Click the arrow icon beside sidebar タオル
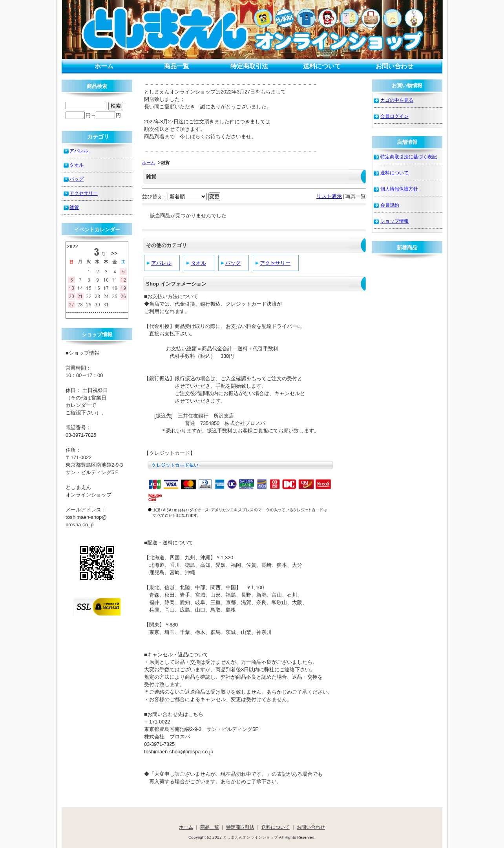The width and height of the screenshot is (504, 848). [66, 165]
